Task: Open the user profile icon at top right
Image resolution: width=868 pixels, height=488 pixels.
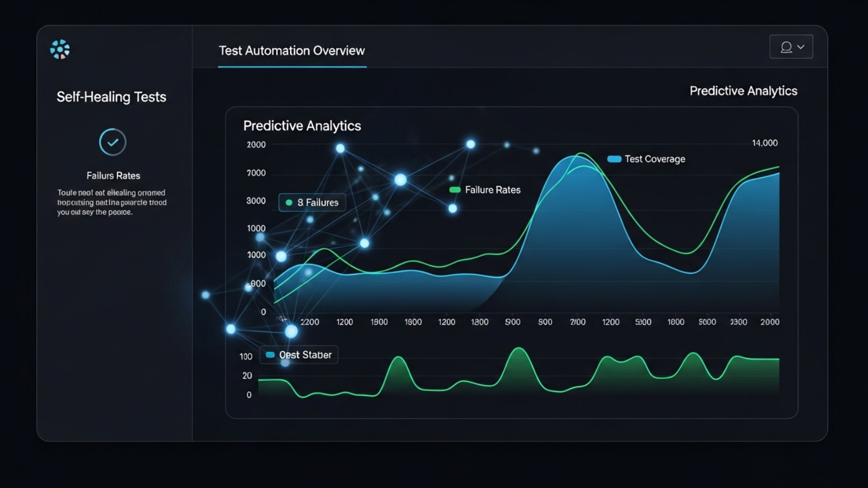Action: (785, 47)
